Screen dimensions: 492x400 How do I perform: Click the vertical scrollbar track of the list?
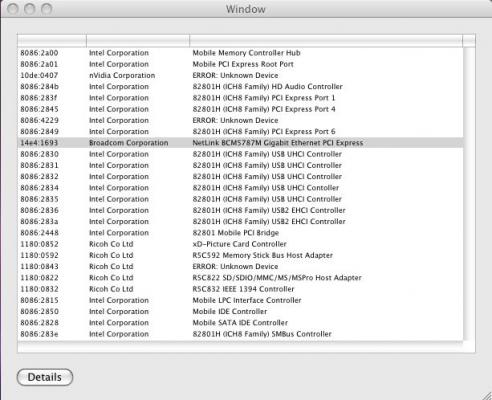pos(469,193)
